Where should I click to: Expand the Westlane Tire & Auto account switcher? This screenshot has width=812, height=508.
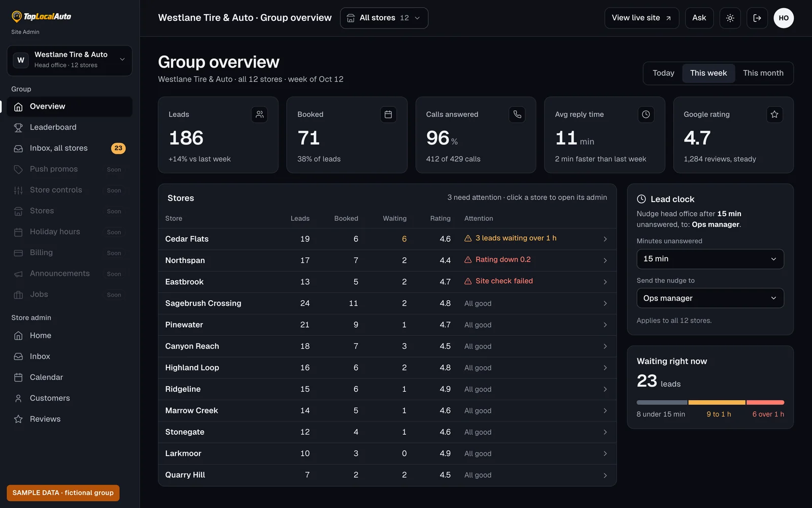pyautogui.click(x=70, y=60)
